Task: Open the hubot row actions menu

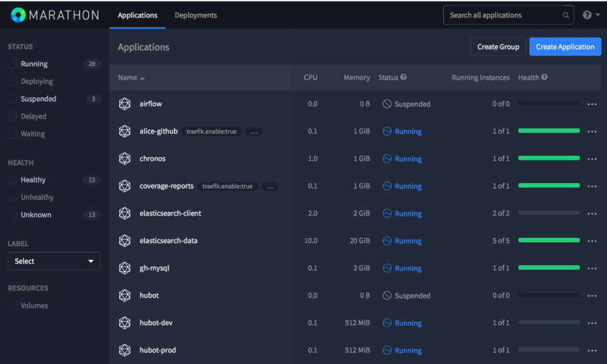Action: point(592,296)
